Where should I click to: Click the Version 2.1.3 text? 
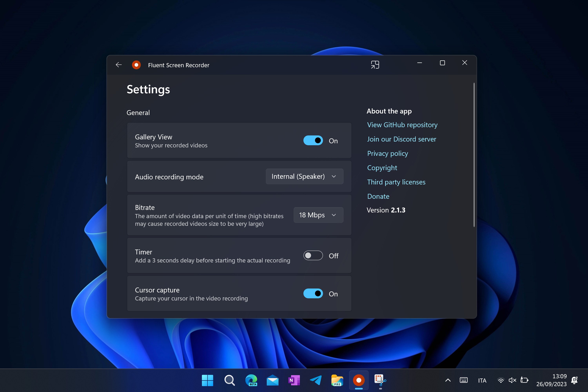coord(386,210)
